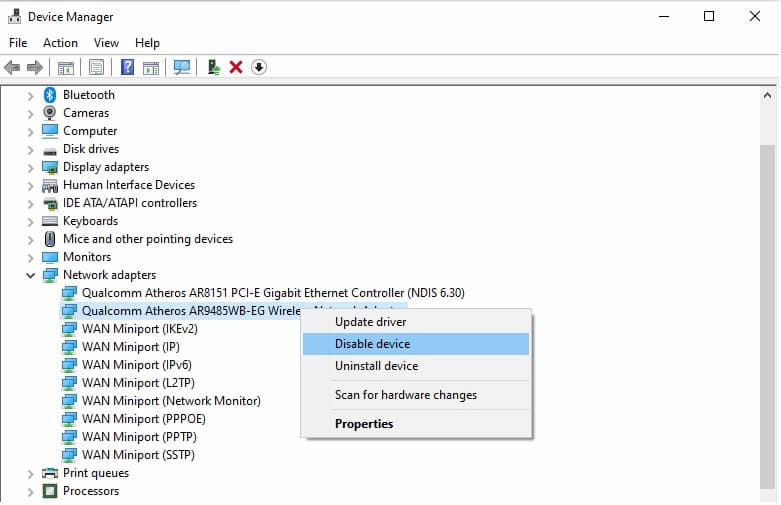Screen dimensions: 781x505
Task: Click the Print queues printer icon
Action: (x=50, y=473)
